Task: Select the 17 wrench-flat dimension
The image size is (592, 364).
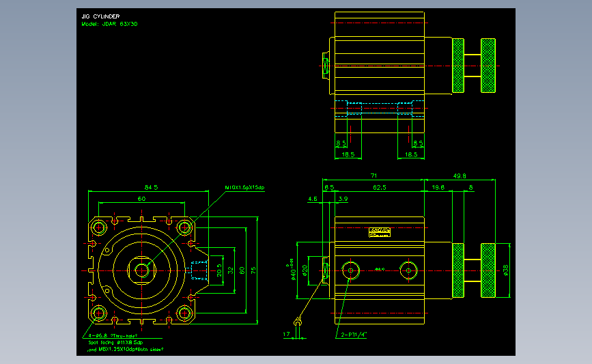Action: (x=286, y=334)
